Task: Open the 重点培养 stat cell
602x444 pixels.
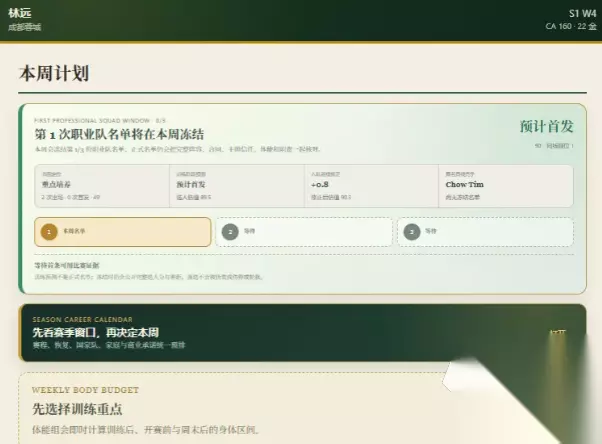Action: (102, 186)
